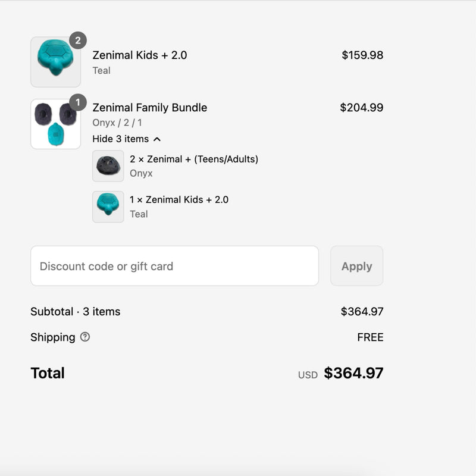Click the FREE shipping value
Screen dimensions: 476x476
click(x=370, y=337)
